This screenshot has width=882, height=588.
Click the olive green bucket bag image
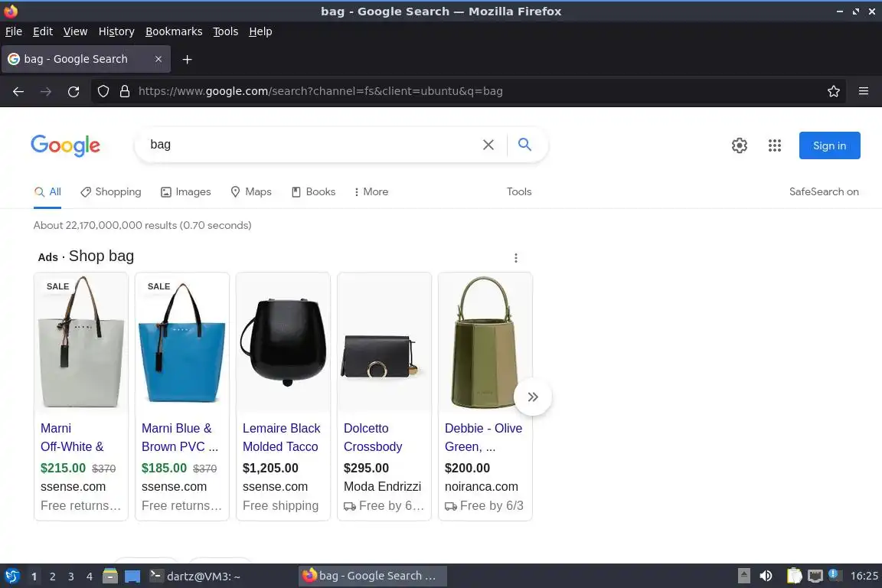[484, 341]
